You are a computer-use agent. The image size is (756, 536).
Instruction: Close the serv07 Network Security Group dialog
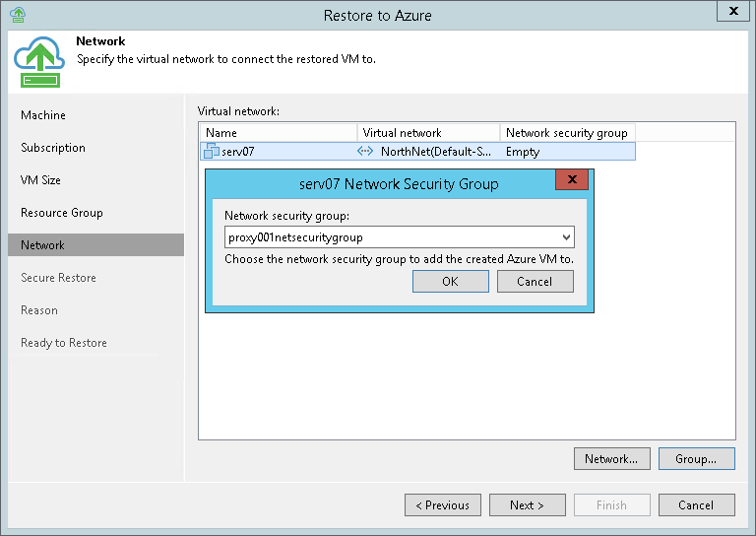click(x=572, y=181)
